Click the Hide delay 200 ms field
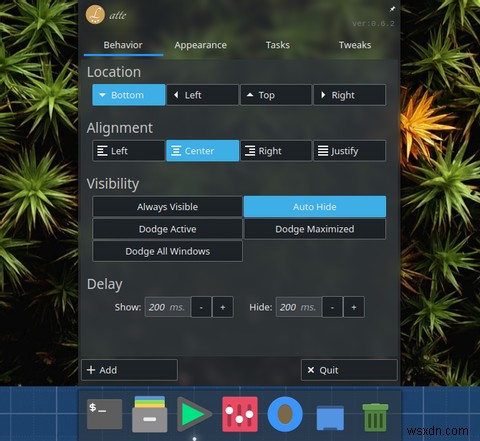This screenshot has width=480, height=441. [298, 307]
